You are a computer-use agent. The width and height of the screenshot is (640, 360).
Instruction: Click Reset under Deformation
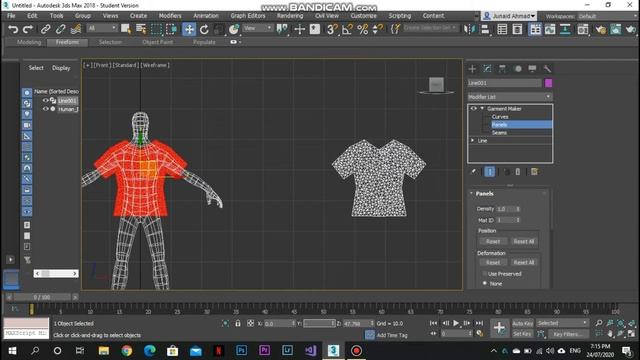pyautogui.click(x=493, y=262)
